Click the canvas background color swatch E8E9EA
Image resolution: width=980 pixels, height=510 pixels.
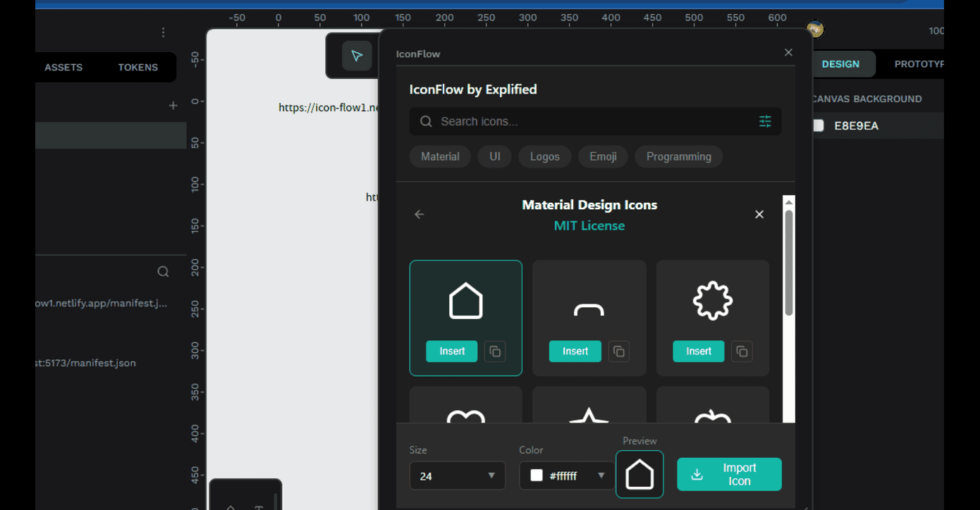click(x=819, y=126)
